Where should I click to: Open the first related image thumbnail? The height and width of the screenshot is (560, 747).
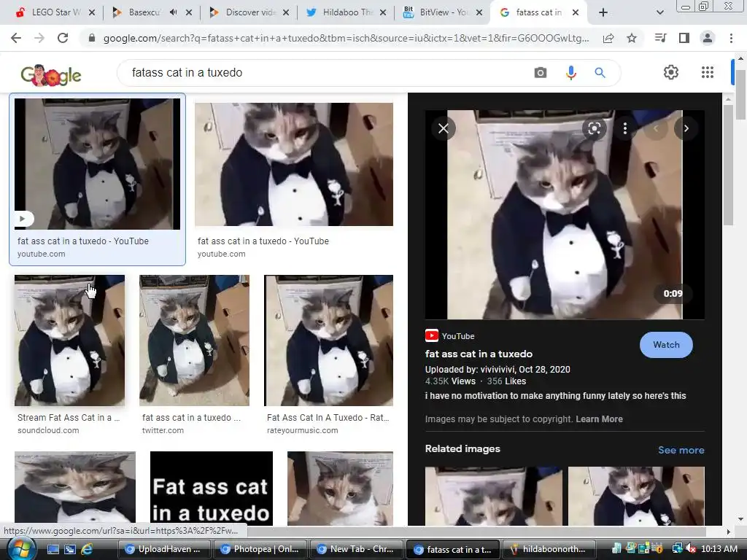click(493, 496)
